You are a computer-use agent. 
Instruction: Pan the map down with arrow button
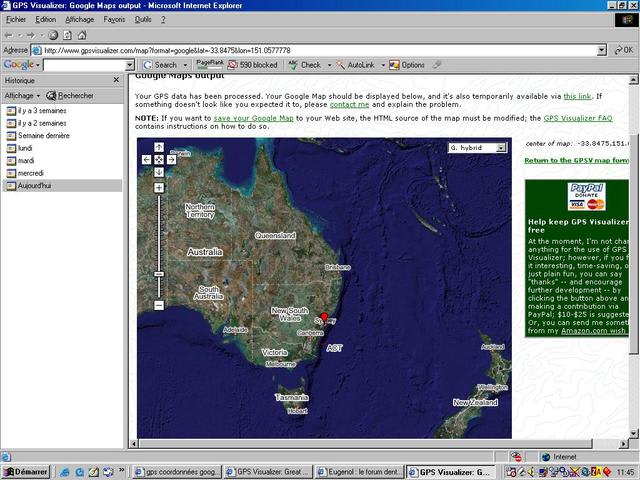coord(159,171)
